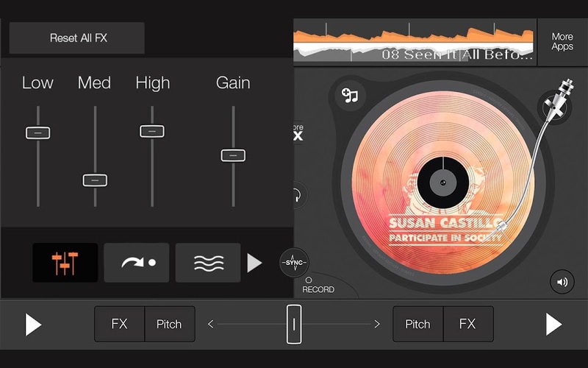The image size is (588, 368).
Task: Select the equalizer mixer icon tab
Action: (65, 263)
